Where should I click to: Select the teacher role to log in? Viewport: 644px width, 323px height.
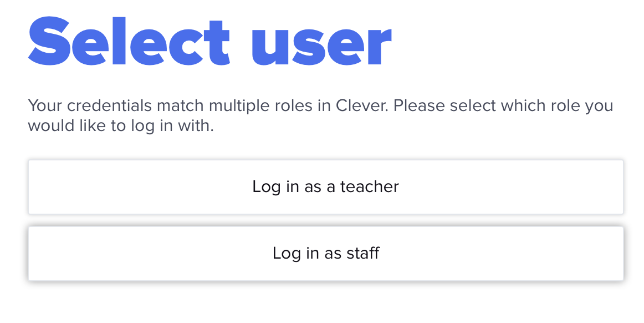pos(325,186)
